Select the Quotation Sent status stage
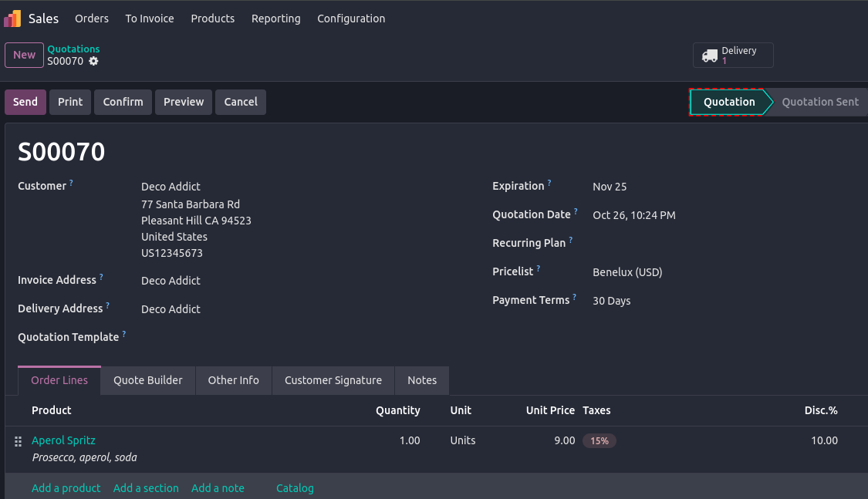 [819, 102]
